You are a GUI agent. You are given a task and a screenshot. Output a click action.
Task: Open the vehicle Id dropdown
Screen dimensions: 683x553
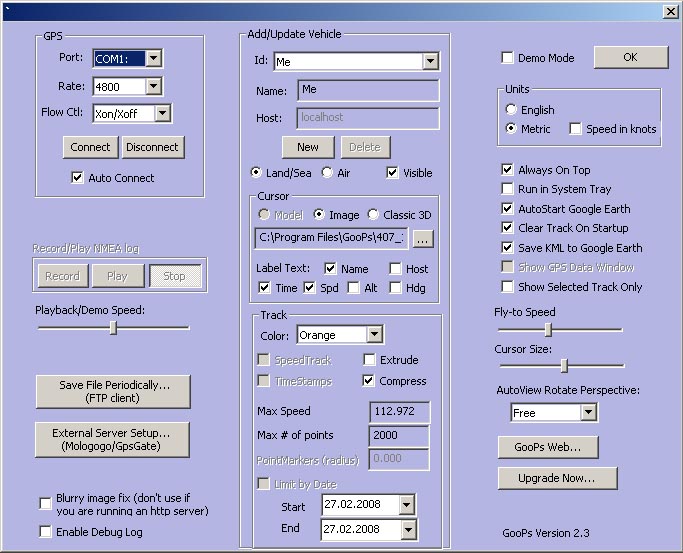tap(430, 61)
